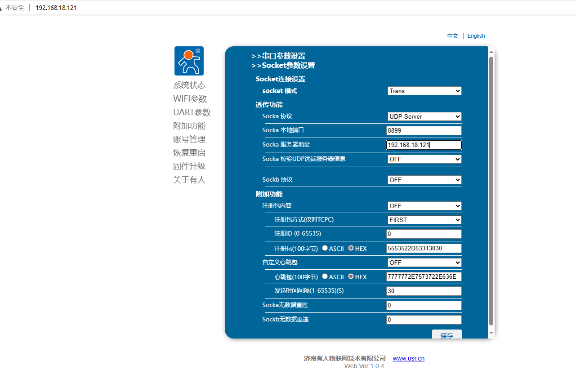Viewport: 576px width, 392px height.
Task: Select HEX for heartbeat packet format
Action: point(351,276)
